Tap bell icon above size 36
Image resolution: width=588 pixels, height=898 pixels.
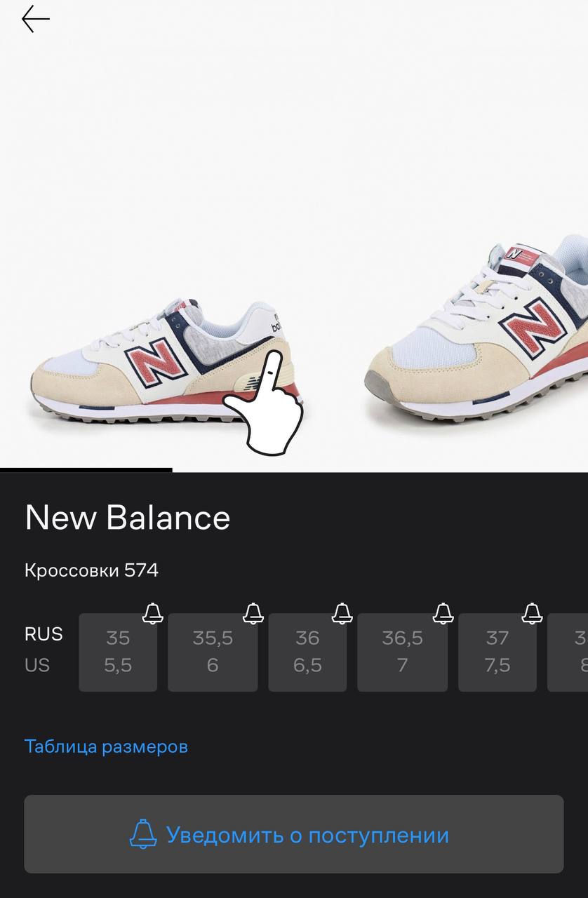[x=342, y=613]
